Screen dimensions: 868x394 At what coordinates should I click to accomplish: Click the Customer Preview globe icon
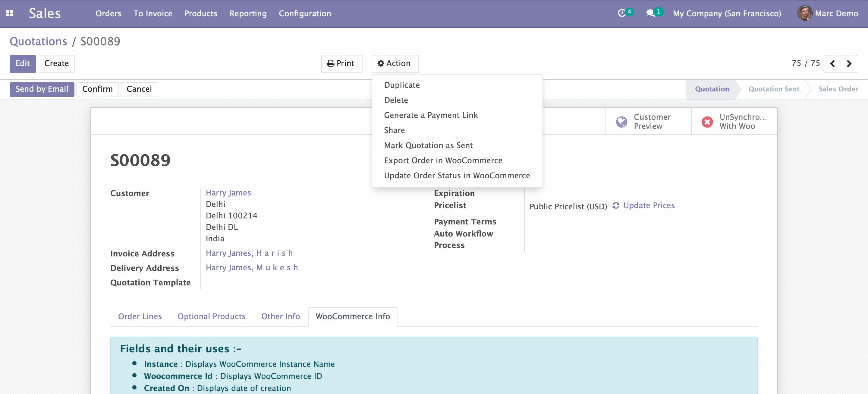coord(621,122)
